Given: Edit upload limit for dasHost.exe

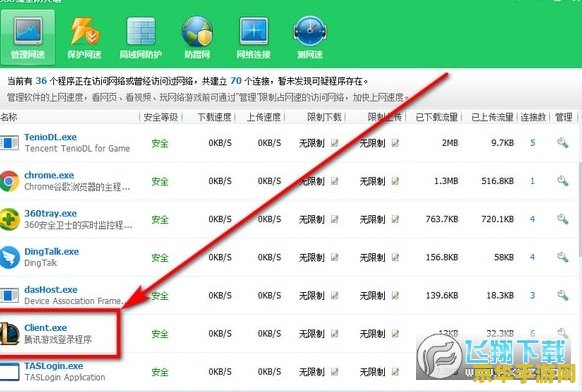Looking at the screenshot, I should 395,295.
